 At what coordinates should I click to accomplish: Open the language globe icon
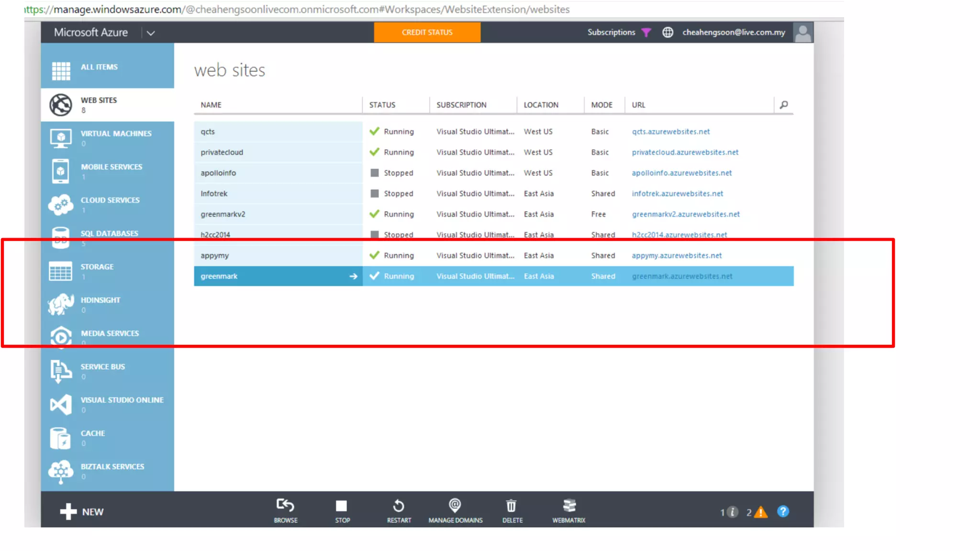pos(668,33)
